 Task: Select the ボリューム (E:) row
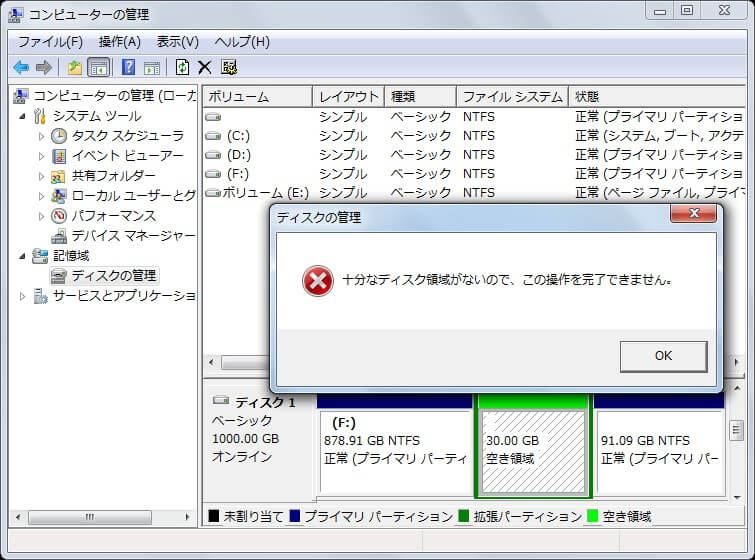coord(474,193)
